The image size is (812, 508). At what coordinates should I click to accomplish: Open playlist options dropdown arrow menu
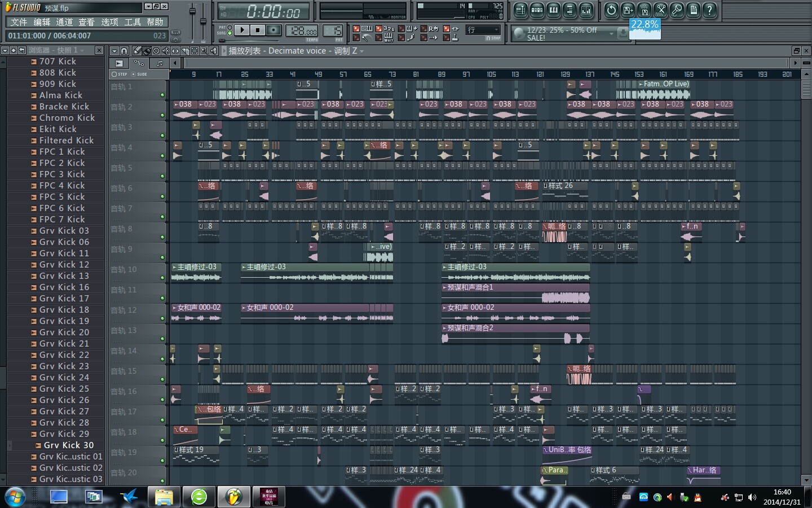(x=114, y=51)
